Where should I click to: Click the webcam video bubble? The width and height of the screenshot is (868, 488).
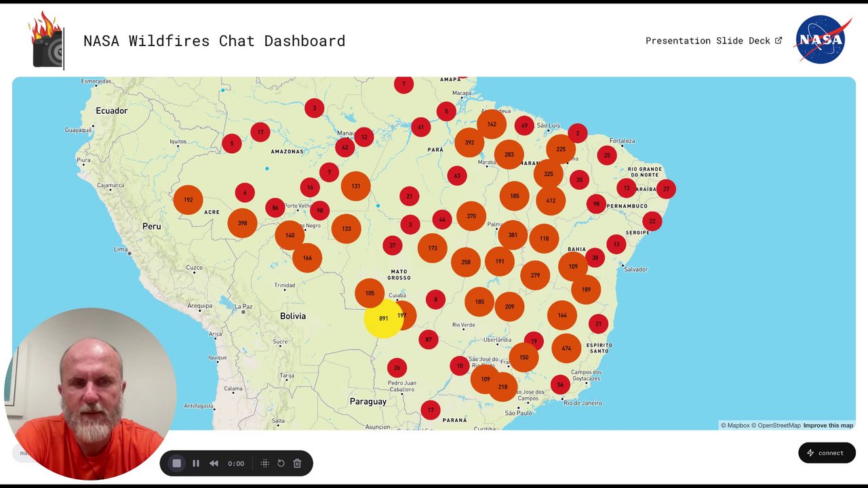pos(90,394)
